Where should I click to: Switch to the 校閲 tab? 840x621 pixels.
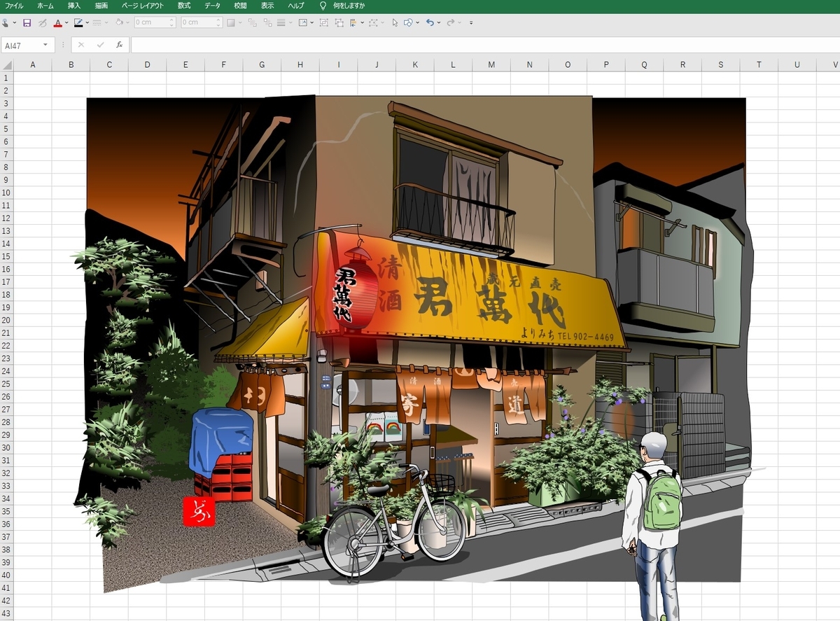[240, 5]
